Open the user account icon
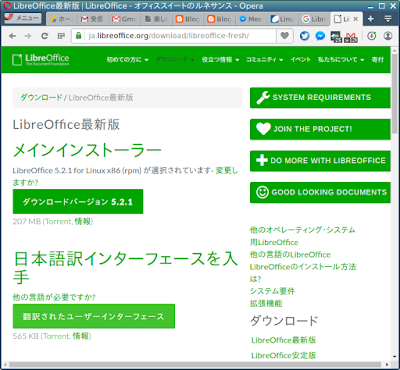The image size is (400, 370). pyautogui.click(x=388, y=36)
